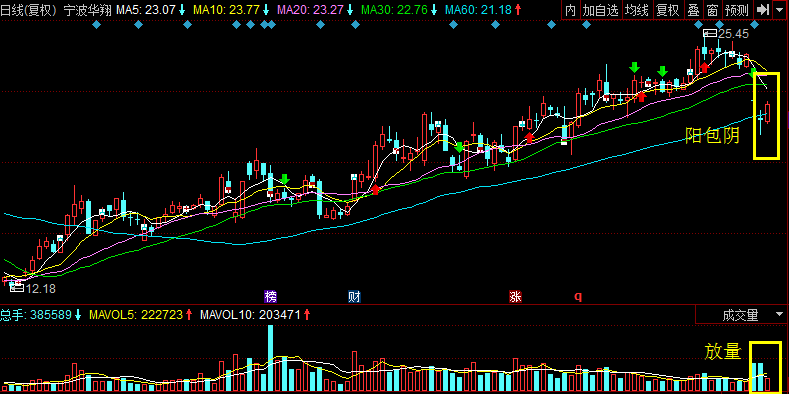Screen dimensions: 789x394
Task: Click the 窗 window button
Action: 712,10
